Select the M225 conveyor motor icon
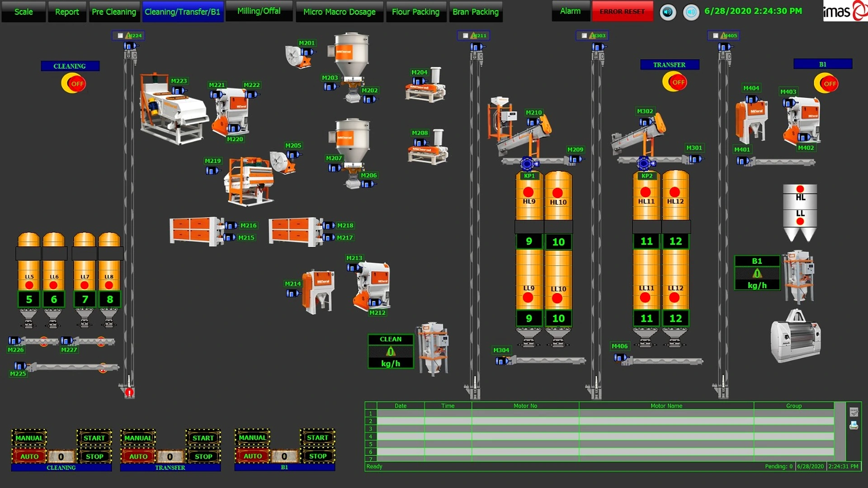This screenshot has height=488, width=868. tap(20, 366)
